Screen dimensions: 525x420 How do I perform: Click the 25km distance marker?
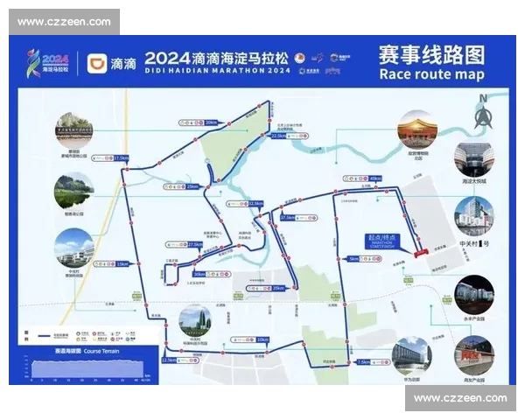(192, 186)
